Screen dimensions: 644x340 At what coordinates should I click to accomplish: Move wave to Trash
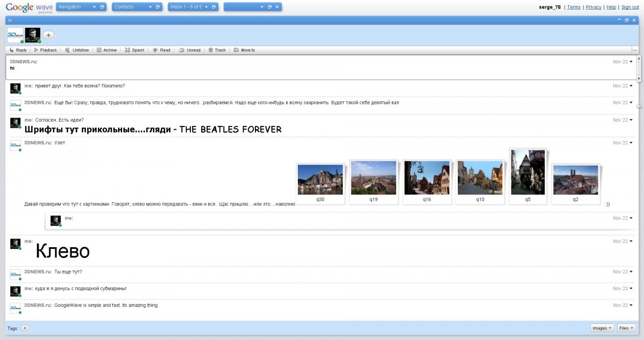tap(217, 50)
